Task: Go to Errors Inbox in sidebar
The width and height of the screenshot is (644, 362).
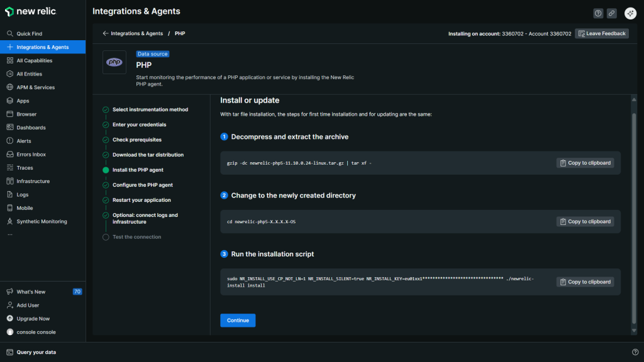Action: (31, 155)
